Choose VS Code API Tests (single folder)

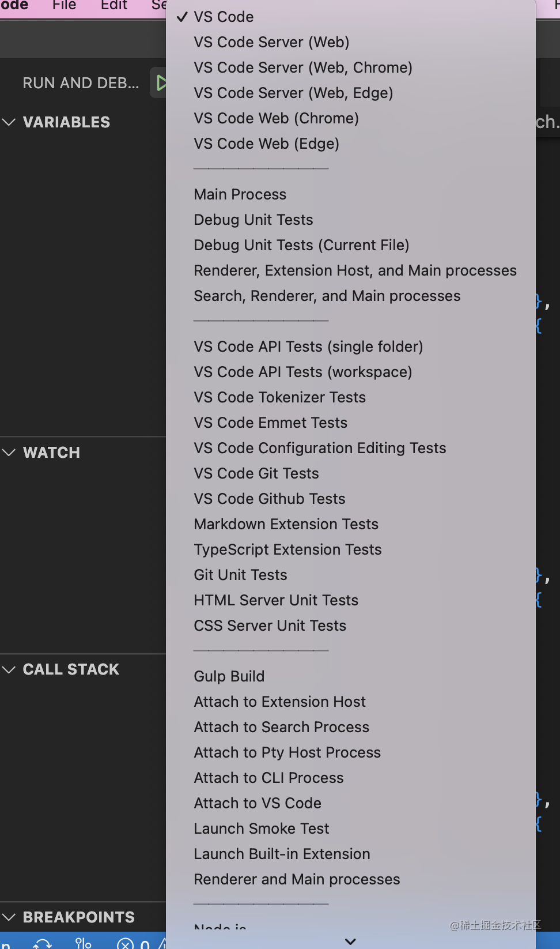coord(350,347)
